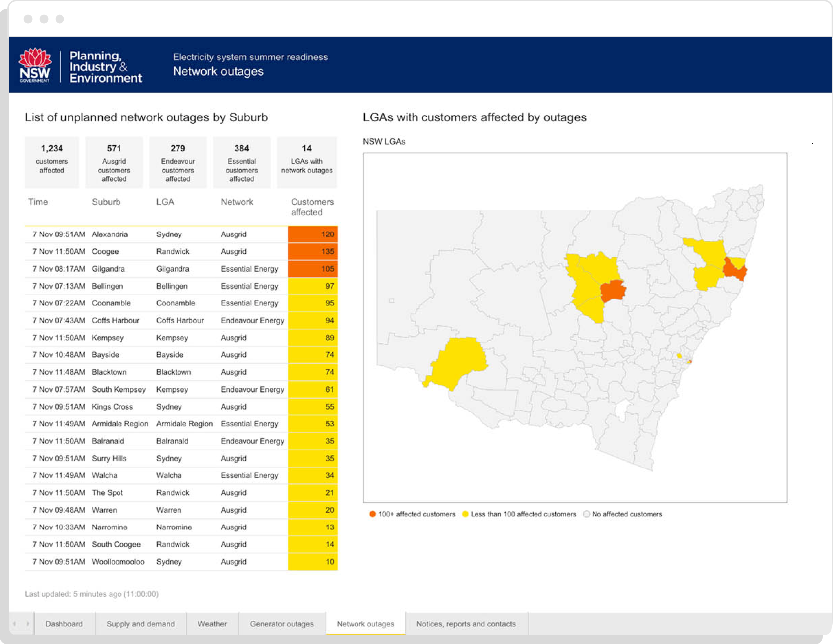Select Notices, reports and contacts tab
This screenshot has width=833, height=644.
click(x=466, y=624)
